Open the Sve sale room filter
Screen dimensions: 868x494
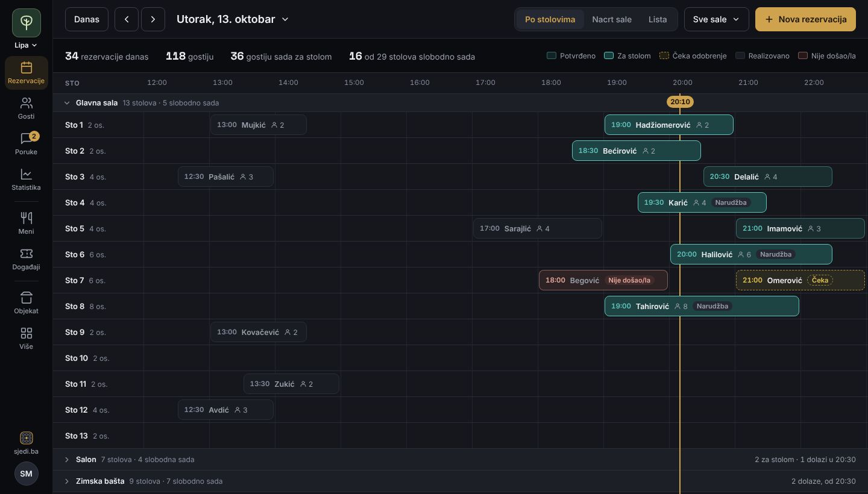point(716,19)
